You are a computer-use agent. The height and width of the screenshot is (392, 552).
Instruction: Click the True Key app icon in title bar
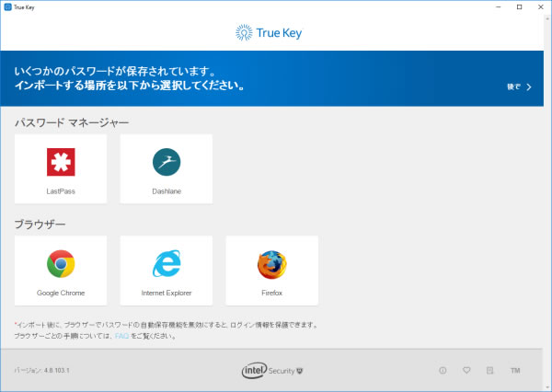point(7,7)
